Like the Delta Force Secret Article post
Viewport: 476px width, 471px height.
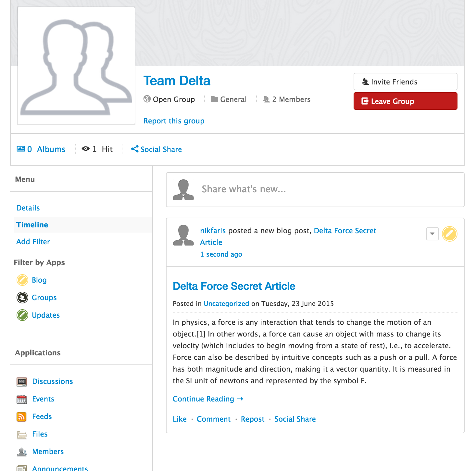(180, 419)
